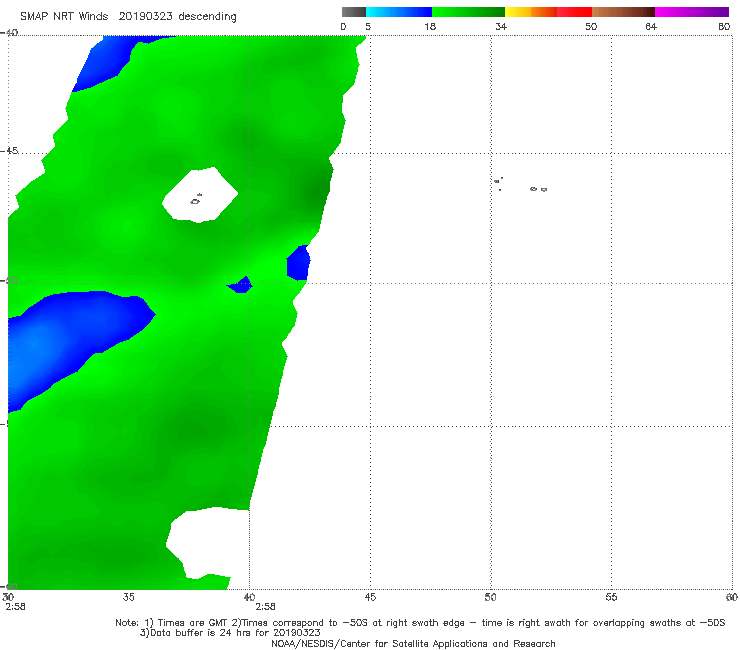
Task: Click the '2:58' time under longitude 30
Action: pyautogui.click(x=15, y=607)
